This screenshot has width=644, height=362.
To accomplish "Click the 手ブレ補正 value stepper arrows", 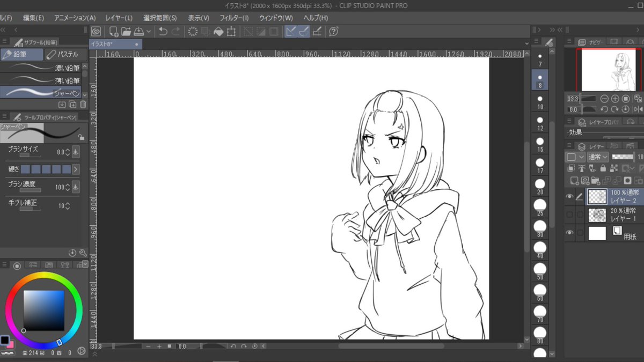I will [68, 206].
